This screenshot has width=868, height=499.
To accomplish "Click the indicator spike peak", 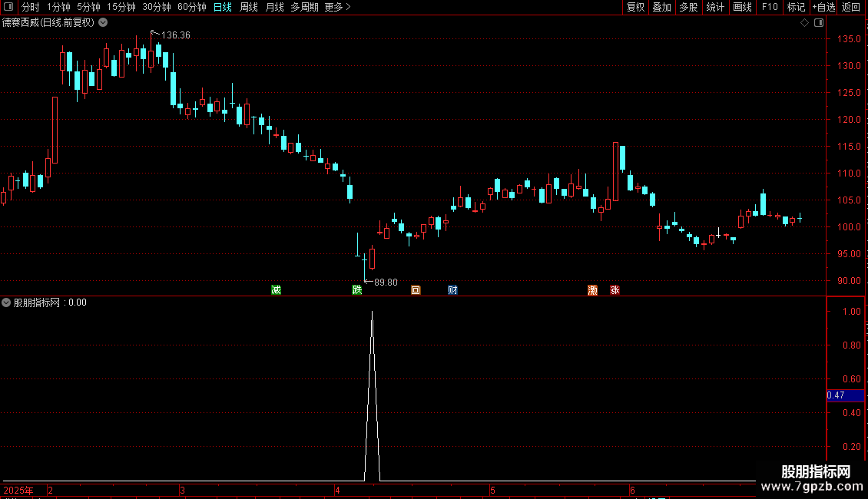I will [x=372, y=312].
